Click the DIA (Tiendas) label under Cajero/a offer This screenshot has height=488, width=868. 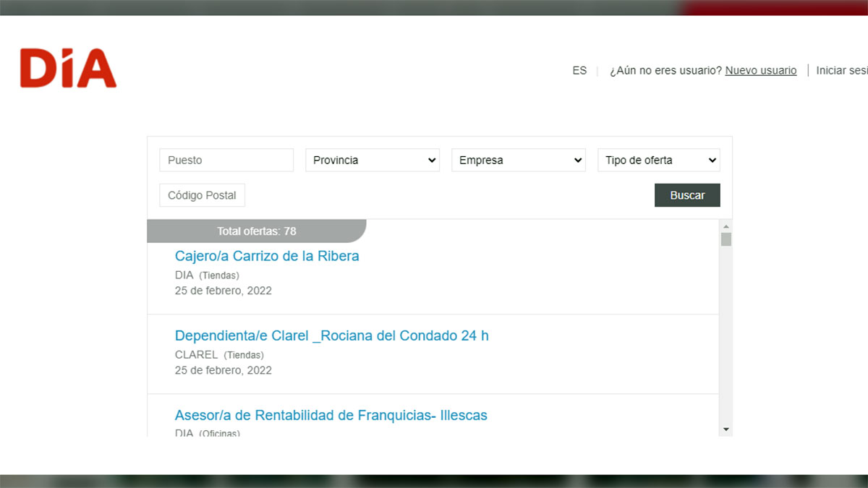pyautogui.click(x=207, y=275)
